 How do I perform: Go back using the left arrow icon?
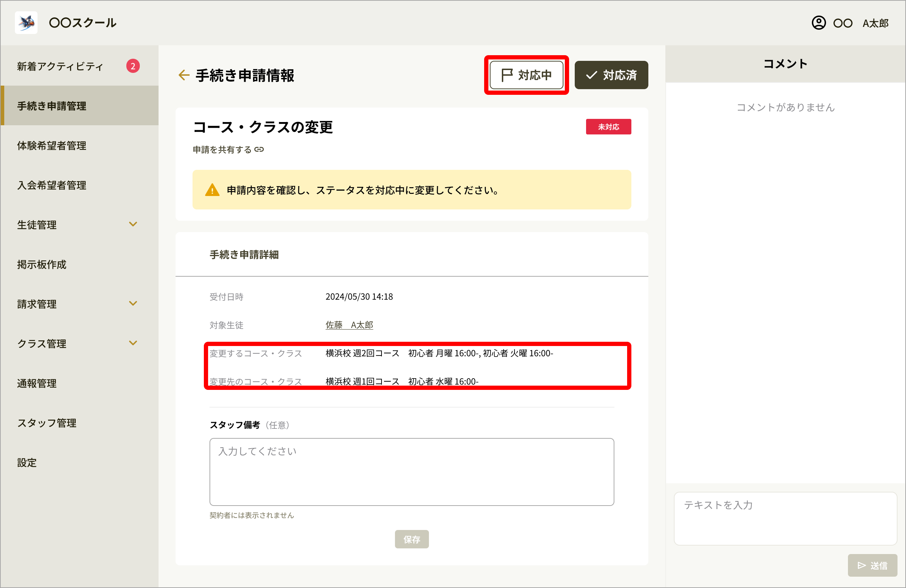coord(184,75)
